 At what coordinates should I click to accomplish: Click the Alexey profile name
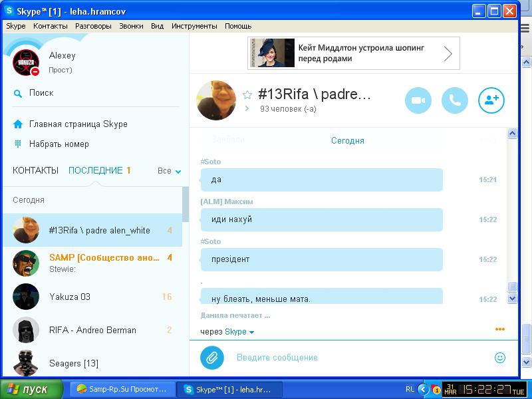[62, 55]
